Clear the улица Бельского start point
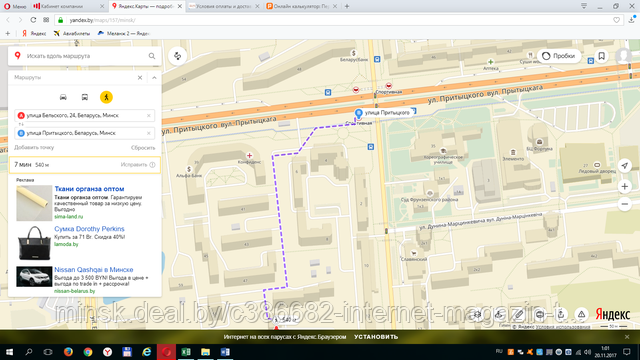Screen dimensions: 640x360 149,116
